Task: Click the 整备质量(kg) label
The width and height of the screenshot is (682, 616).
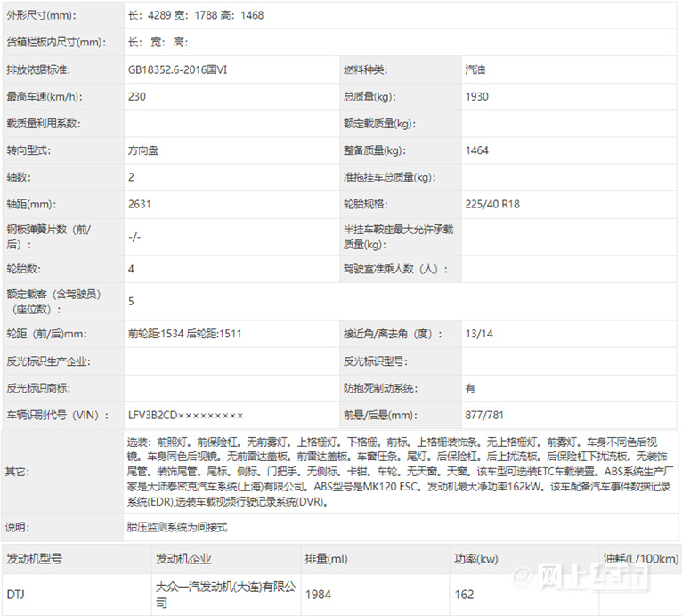Action: [375, 150]
